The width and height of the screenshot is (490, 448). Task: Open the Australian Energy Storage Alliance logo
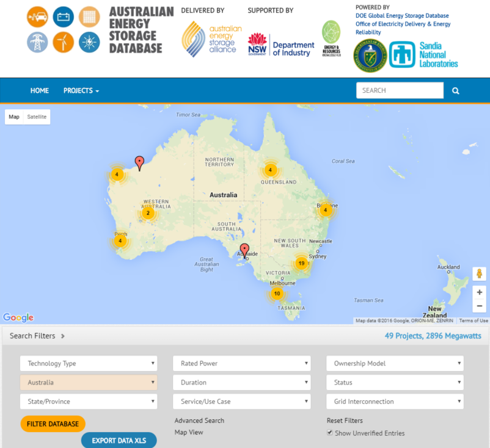point(212,39)
